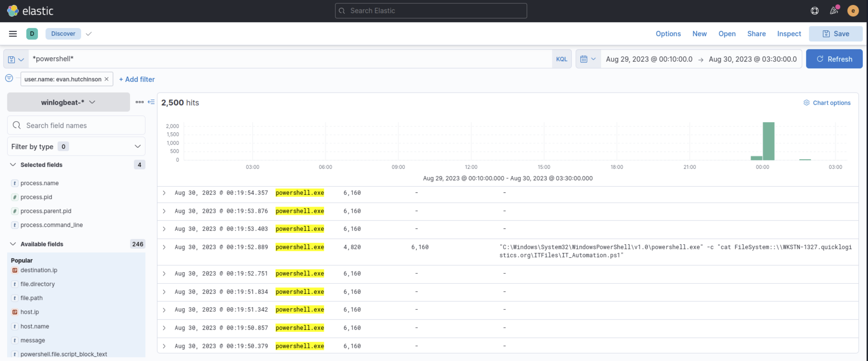Click the Search field names box
The width and height of the screenshot is (868, 361).
pyautogui.click(x=76, y=125)
